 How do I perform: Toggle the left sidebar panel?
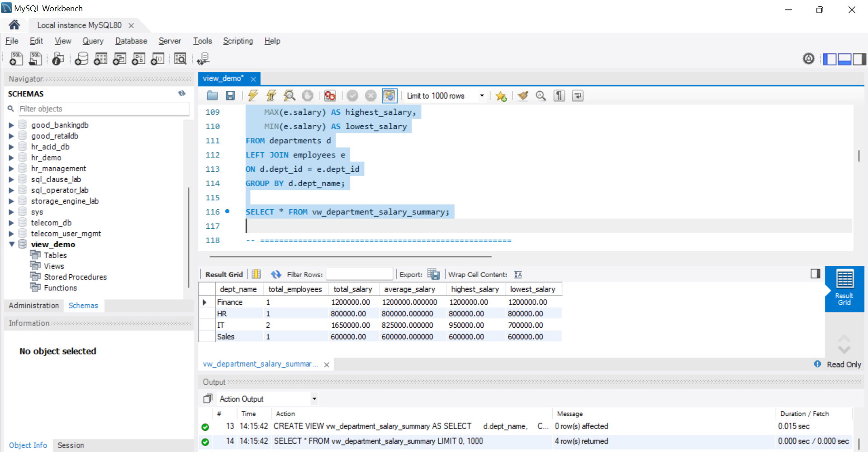click(830, 59)
